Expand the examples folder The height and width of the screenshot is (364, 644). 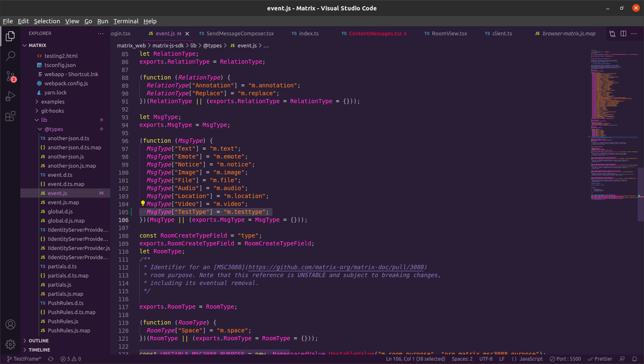pos(52,102)
